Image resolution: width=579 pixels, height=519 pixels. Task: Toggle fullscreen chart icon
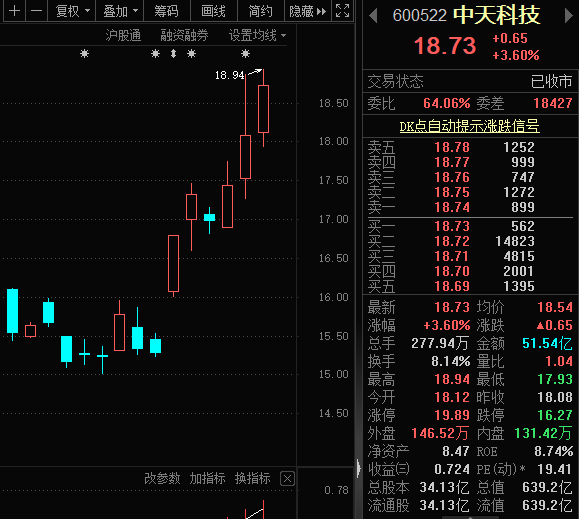tap(342, 11)
